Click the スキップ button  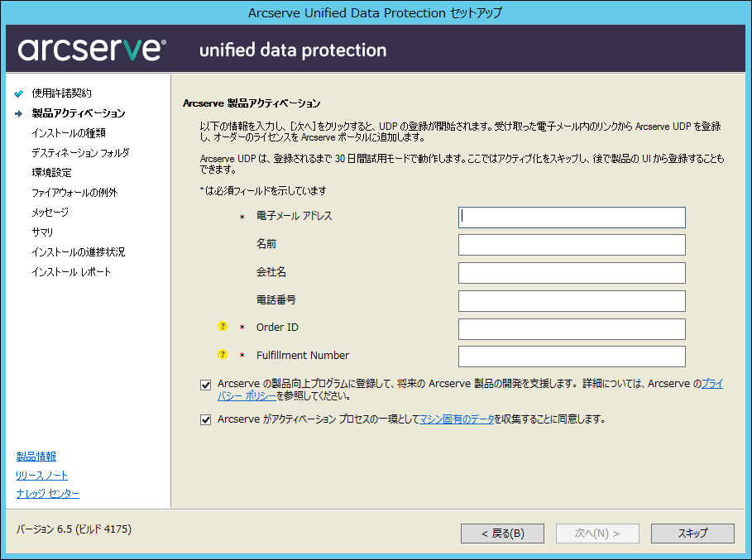click(x=692, y=534)
